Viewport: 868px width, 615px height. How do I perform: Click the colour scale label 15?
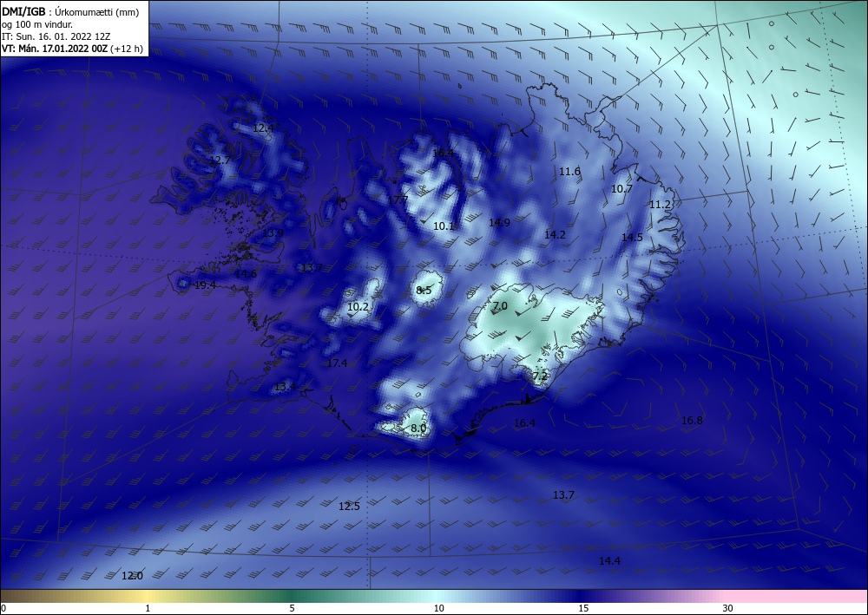(x=583, y=608)
